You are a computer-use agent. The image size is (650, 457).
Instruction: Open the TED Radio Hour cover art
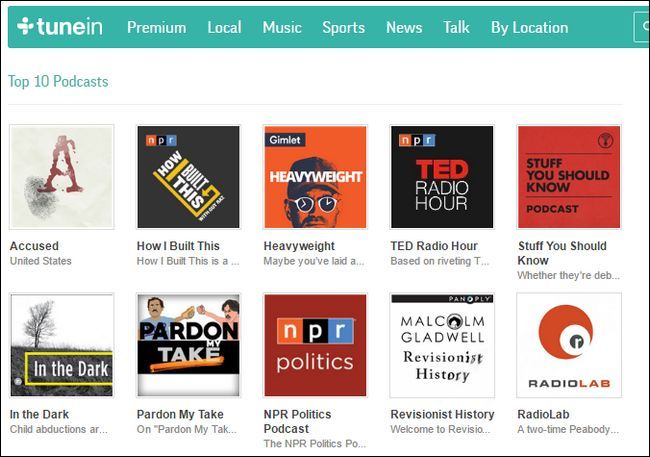coord(442,177)
